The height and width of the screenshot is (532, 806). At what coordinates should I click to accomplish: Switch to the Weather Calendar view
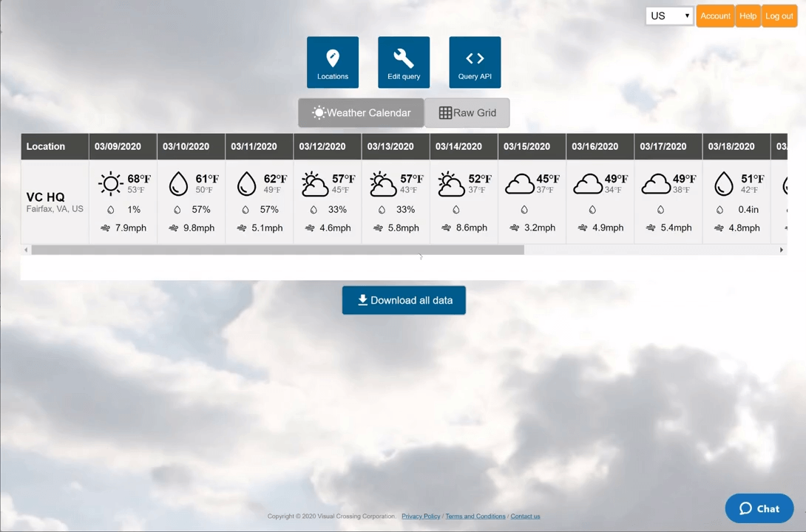361,113
